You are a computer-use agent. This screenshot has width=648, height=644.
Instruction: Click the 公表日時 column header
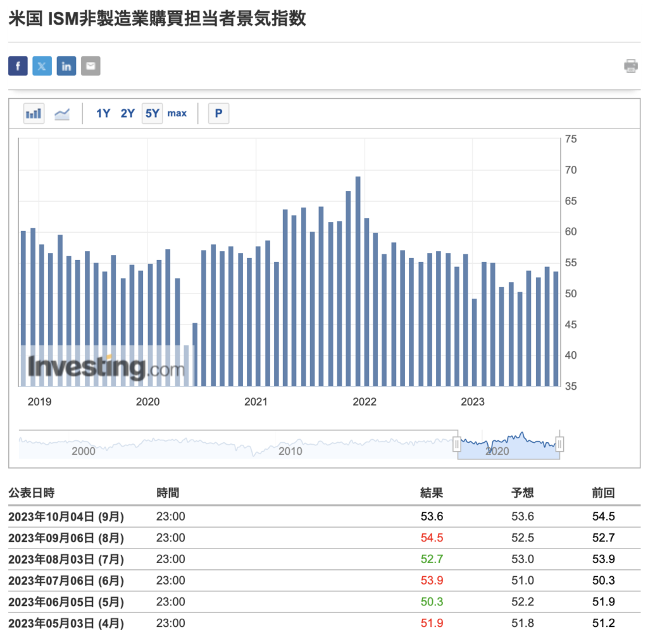coord(32,493)
